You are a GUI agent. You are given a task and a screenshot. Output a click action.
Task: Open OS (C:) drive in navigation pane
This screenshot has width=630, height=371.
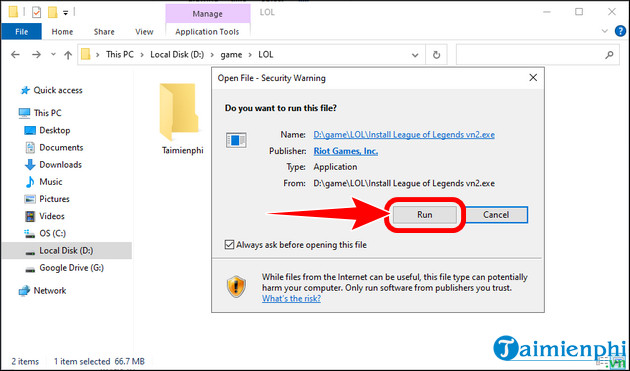click(52, 233)
